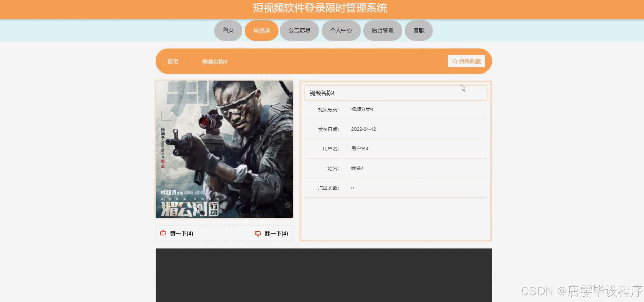
Task: Click the 姓名4 value
Action: 357,168
